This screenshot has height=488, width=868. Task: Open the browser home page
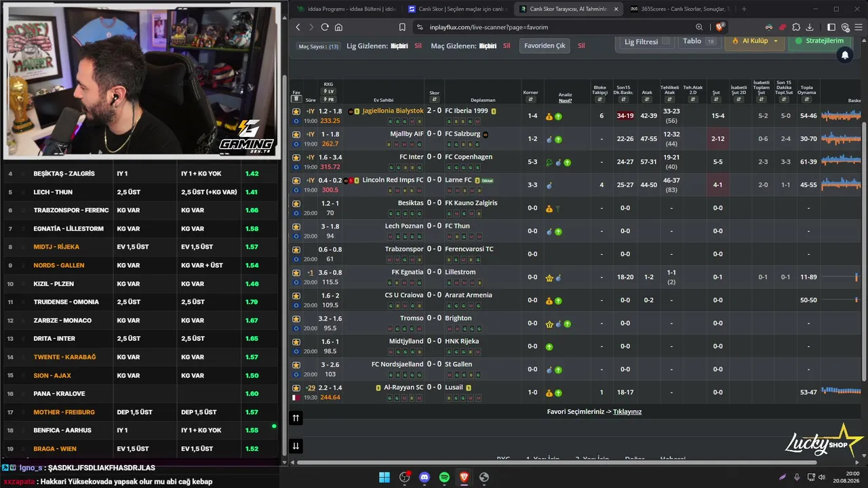point(338,27)
